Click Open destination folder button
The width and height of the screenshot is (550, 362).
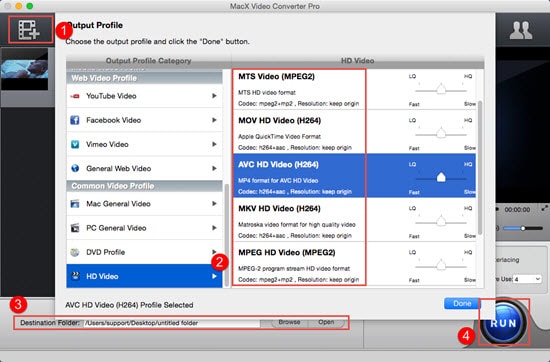(326, 322)
